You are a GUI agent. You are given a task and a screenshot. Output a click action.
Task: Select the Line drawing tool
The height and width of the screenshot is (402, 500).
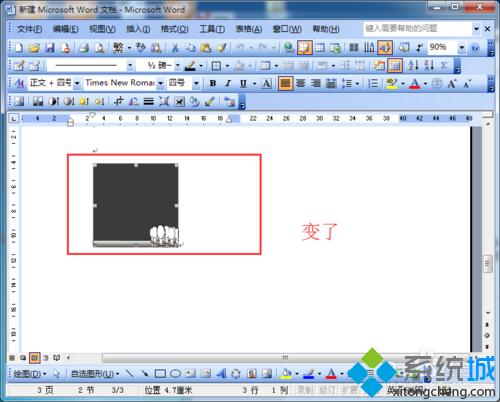pyautogui.click(x=129, y=374)
